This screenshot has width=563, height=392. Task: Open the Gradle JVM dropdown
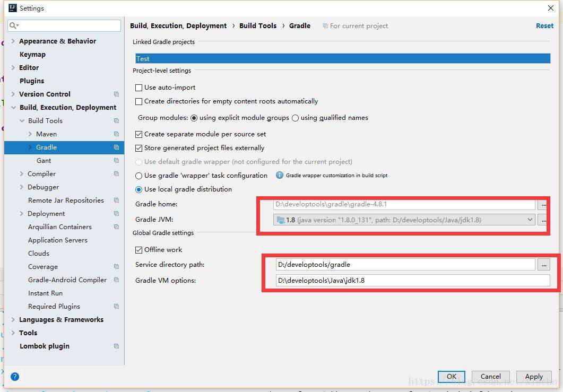point(530,220)
